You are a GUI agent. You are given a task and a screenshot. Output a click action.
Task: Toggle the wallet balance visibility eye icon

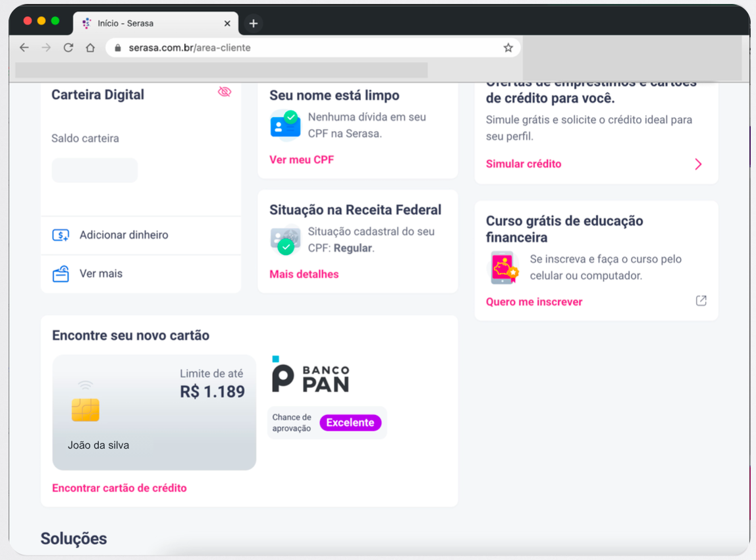click(225, 92)
